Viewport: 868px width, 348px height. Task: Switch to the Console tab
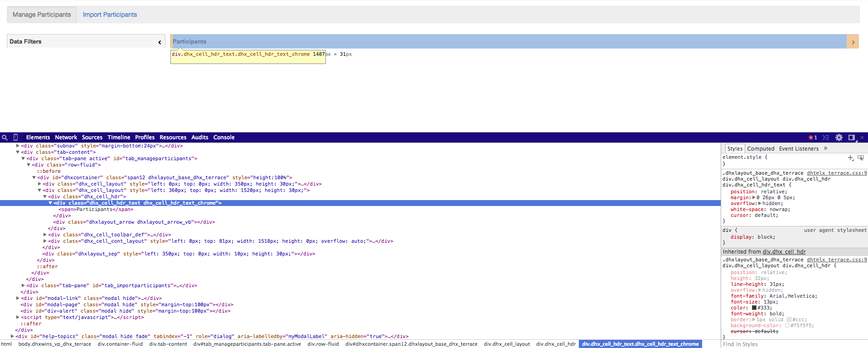(x=224, y=137)
